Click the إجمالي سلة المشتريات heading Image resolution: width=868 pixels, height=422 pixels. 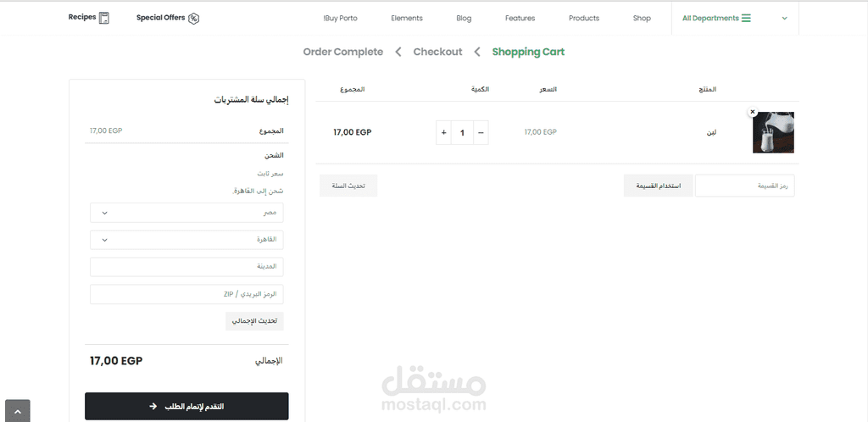251,100
